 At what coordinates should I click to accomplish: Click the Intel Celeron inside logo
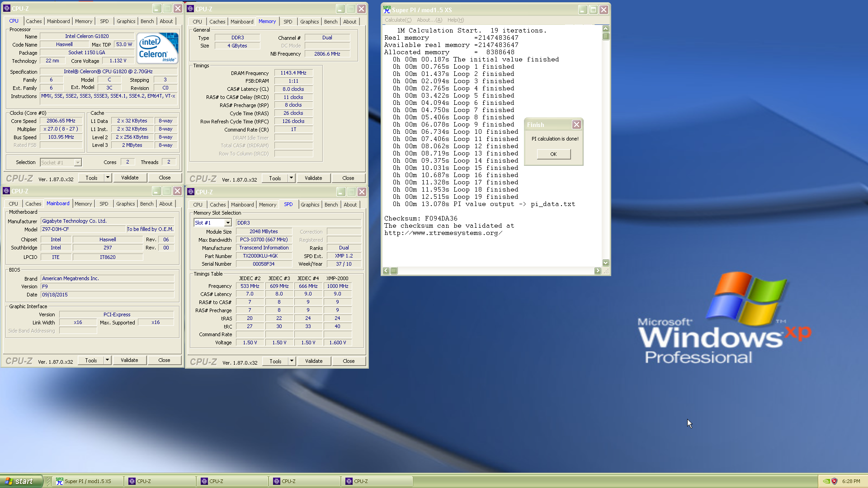[x=157, y=47]
